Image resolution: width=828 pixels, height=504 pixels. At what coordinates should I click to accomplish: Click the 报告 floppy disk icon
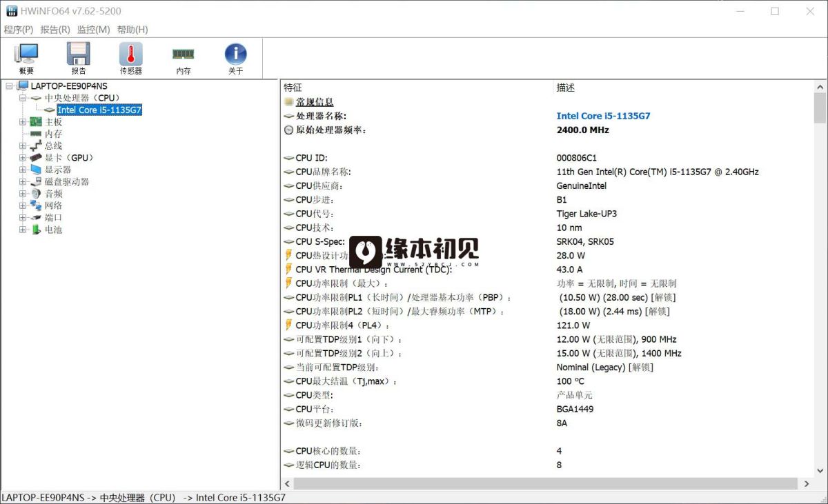tap(79, 54)
